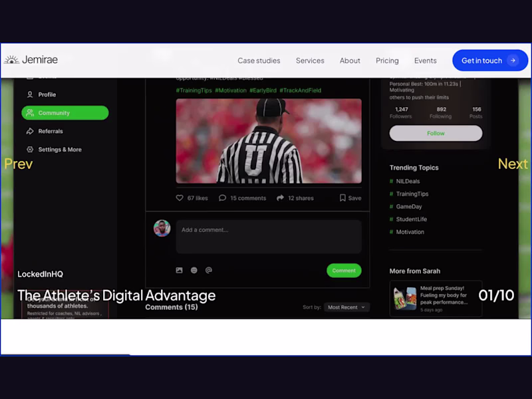This screenshot has height=399, width=532.
Task: Click the share arrow icon beside 12 shares
Action: point(280,198)
